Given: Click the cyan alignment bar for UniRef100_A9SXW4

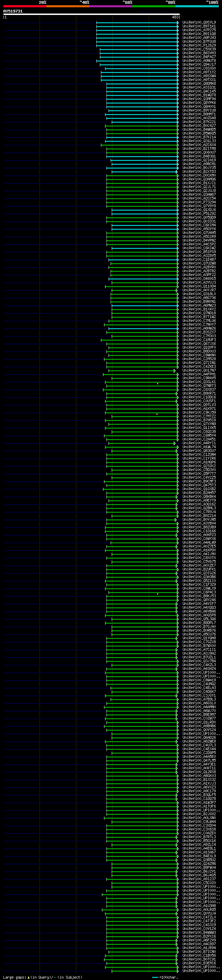Looking at the screenshot, I should coord(140,76).
